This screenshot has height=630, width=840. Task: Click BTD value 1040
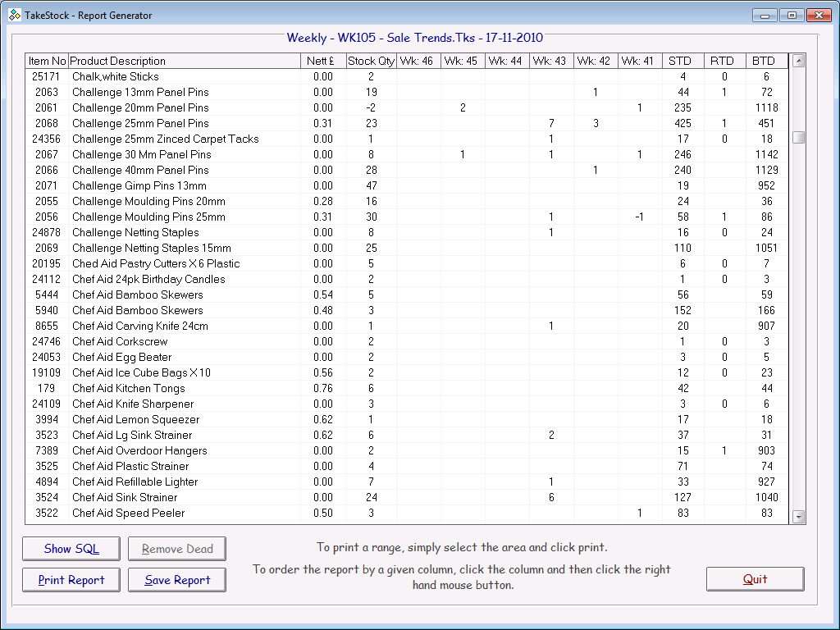pyautogui.click(x=767, y=497)
